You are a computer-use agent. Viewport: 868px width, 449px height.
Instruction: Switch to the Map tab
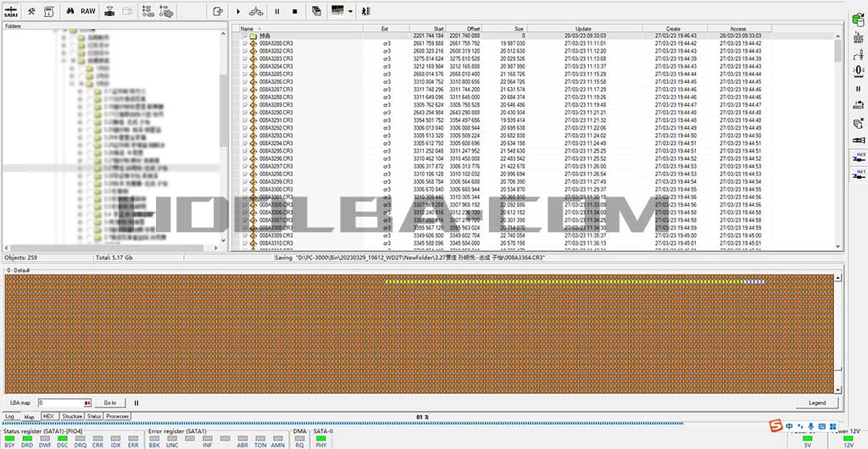pyautogui.click(x=30, y=416)
